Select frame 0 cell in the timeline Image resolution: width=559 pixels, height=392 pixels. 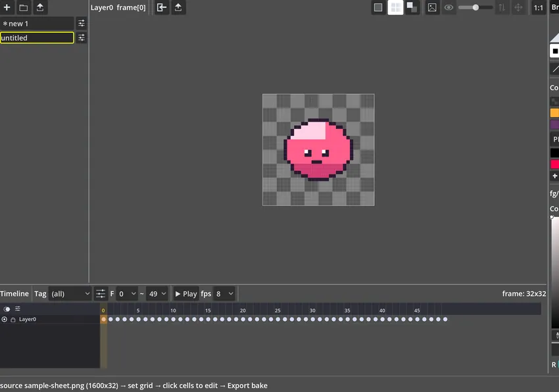[103, 319]
